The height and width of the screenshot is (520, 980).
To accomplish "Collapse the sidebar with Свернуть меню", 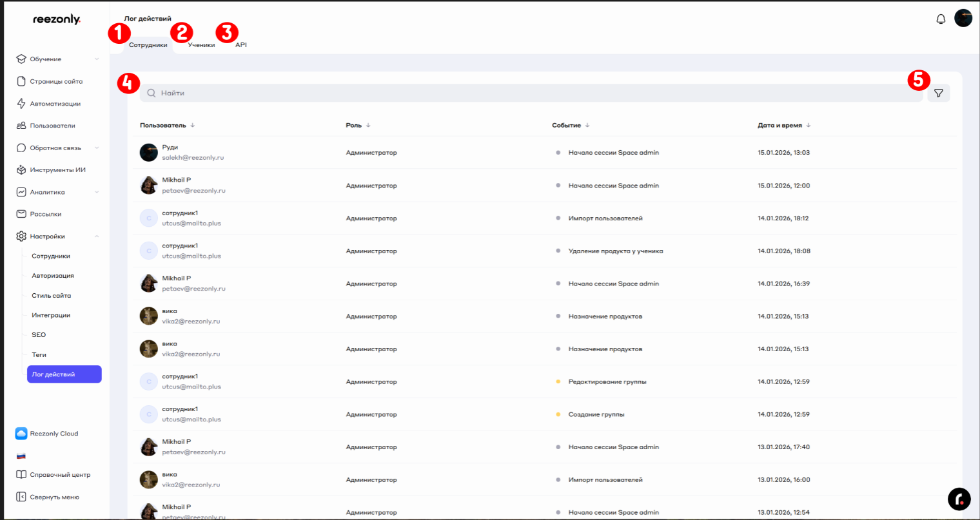I will coord(54,497).
